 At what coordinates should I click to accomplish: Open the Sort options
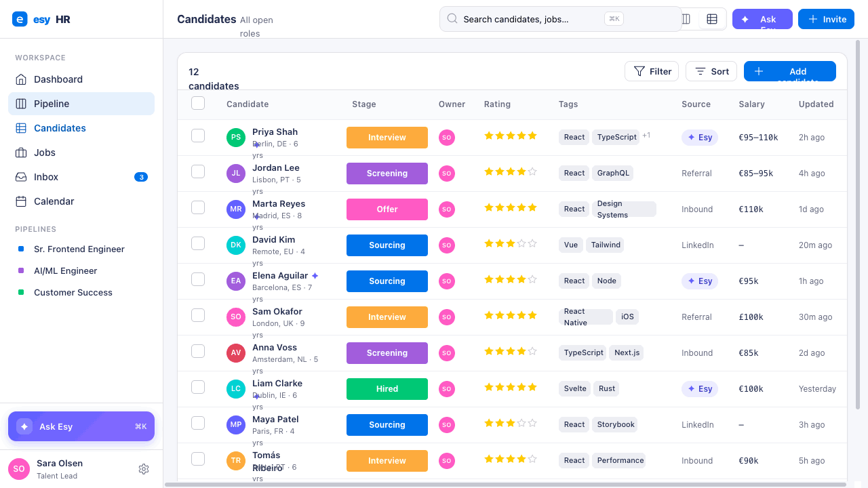(711, 71)
